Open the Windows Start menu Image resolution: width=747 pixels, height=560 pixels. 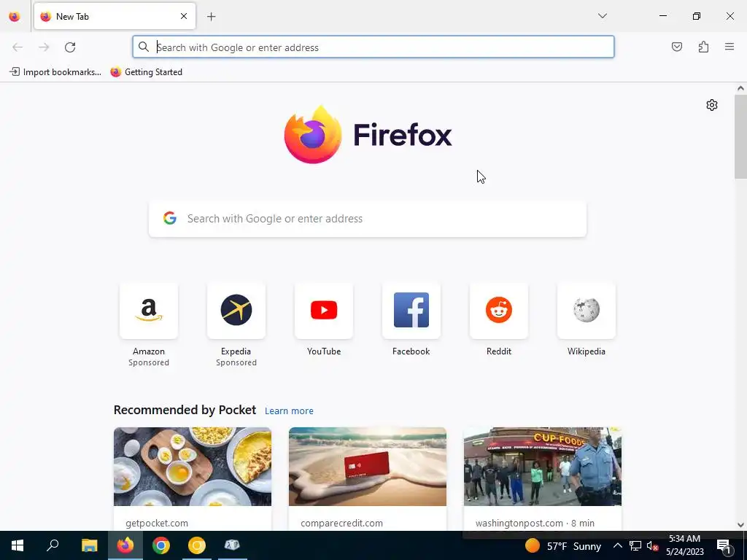[18, 545]
